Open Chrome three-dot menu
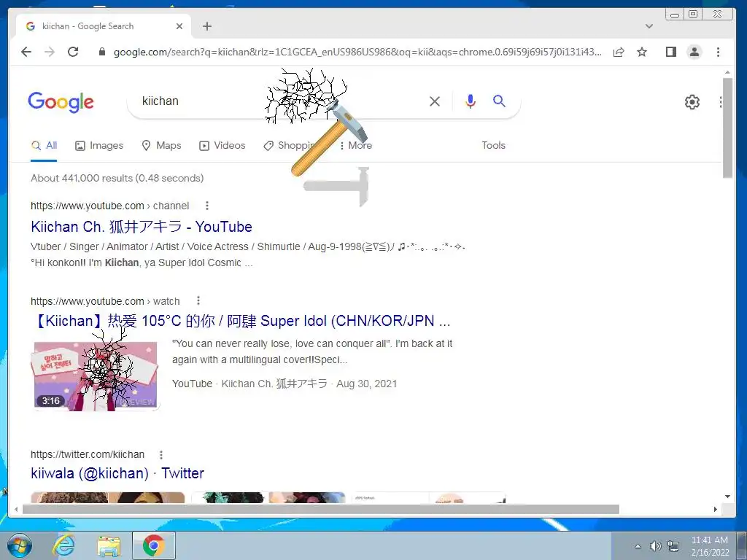 pyautogui.click(x=718, y=52)
